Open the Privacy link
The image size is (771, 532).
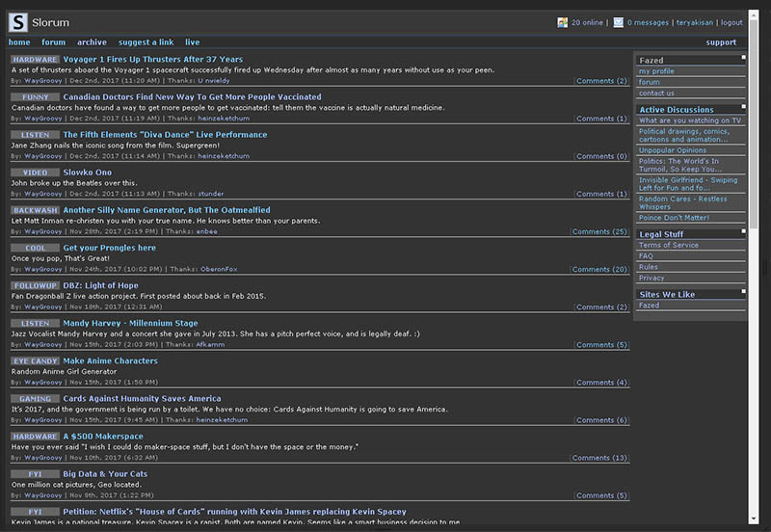[651, 278]
